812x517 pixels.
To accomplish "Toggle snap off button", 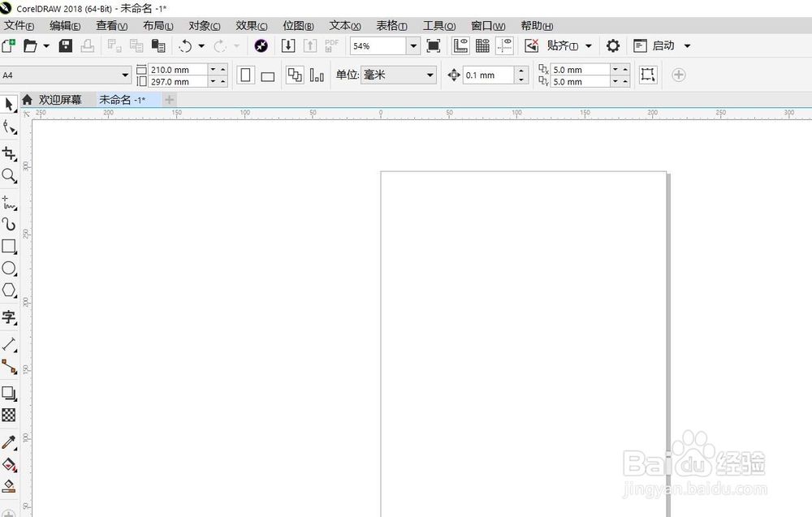I will pyautogui.click(x=531, y=45).
